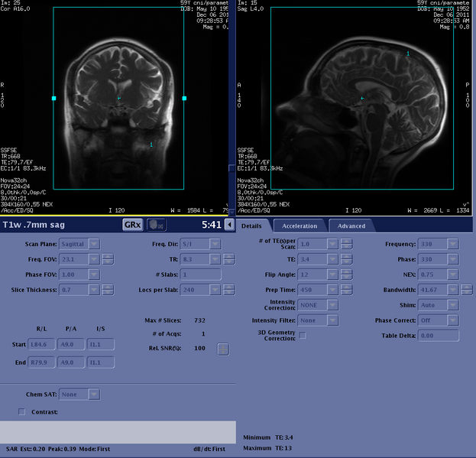Click the R/L Start field L84.6
476x458 pixels.
[x=41, y=344]
